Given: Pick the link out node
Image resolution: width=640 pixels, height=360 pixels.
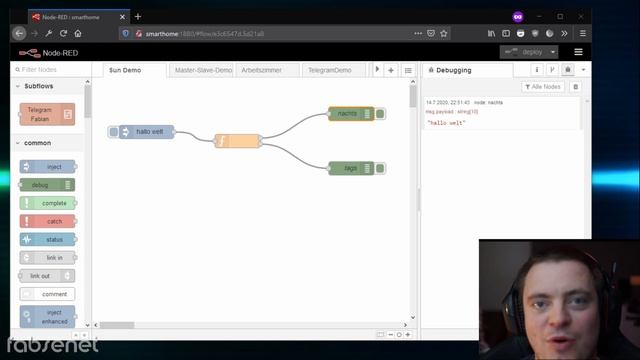Looking at the screenshot, I should (x=47, y=276).
